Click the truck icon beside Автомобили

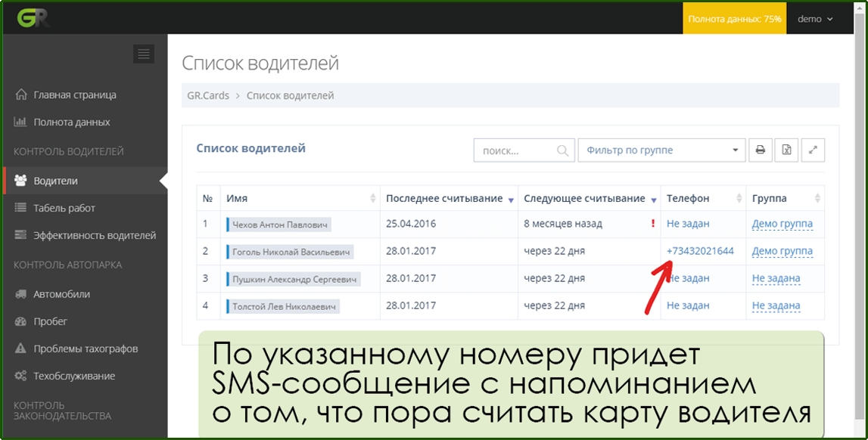[20, 294]
